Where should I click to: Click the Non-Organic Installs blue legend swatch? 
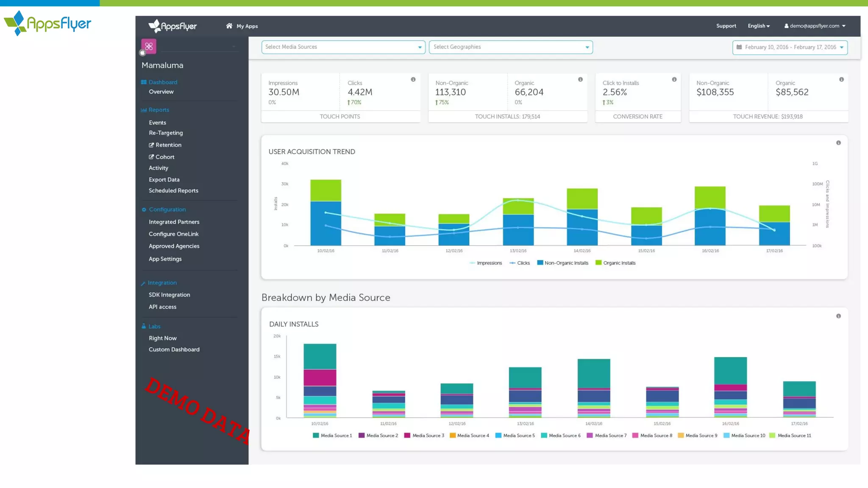[540, 263]
